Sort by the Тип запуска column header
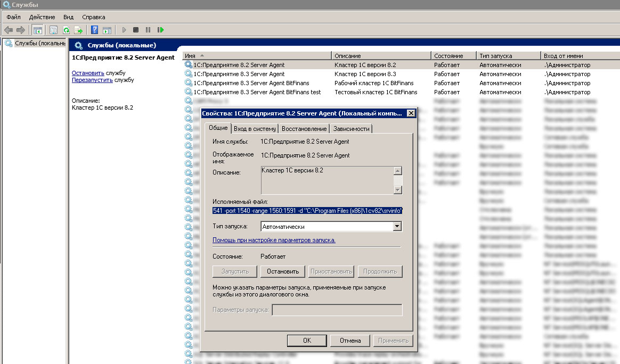This screenshot has width=620, height=364. (x=508, y=56)
